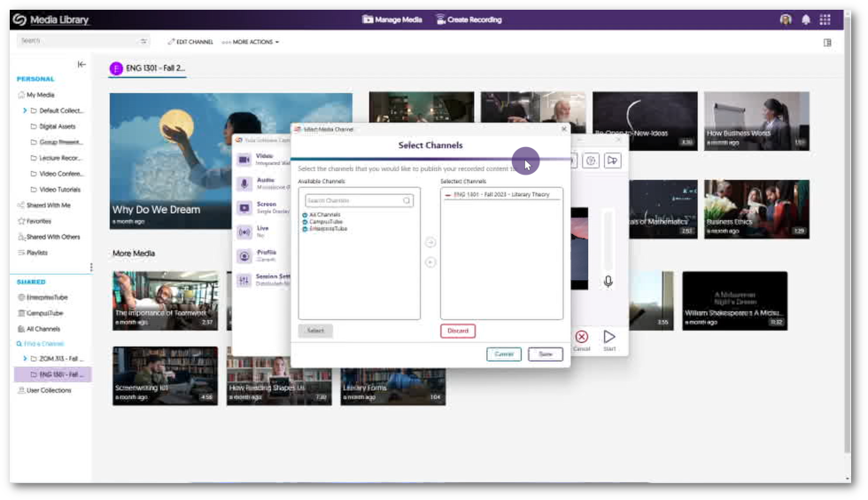Click the video flag icon in capture window
The image size is (868, 500).
pyautogui.click(x=612, y=160)
